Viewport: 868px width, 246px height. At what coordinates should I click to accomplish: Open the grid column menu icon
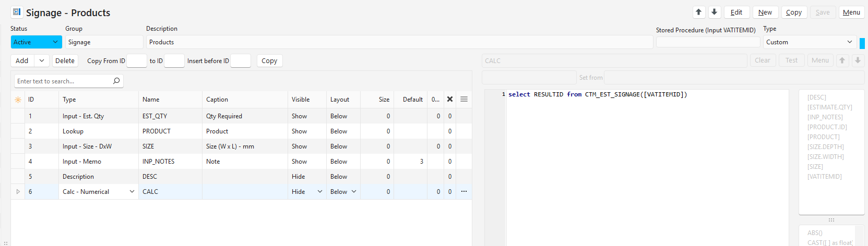click(464, 99)
